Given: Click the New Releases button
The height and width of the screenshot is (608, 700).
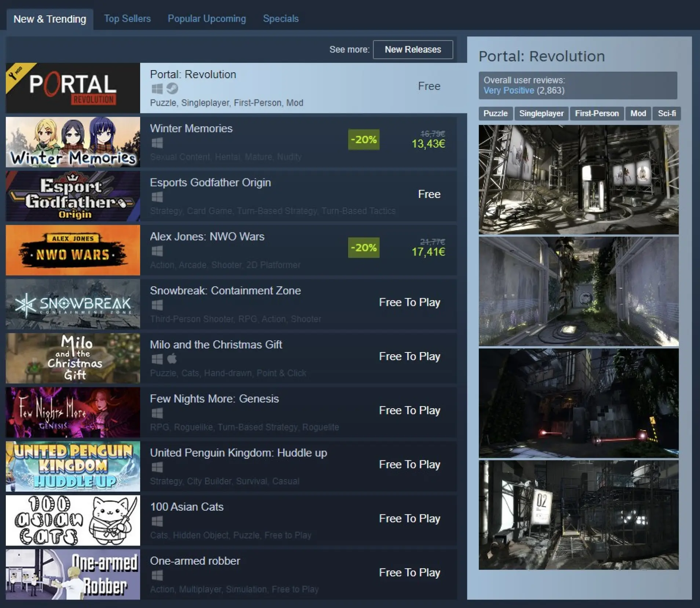Looking at the screenshot, I should click(412, 50).
